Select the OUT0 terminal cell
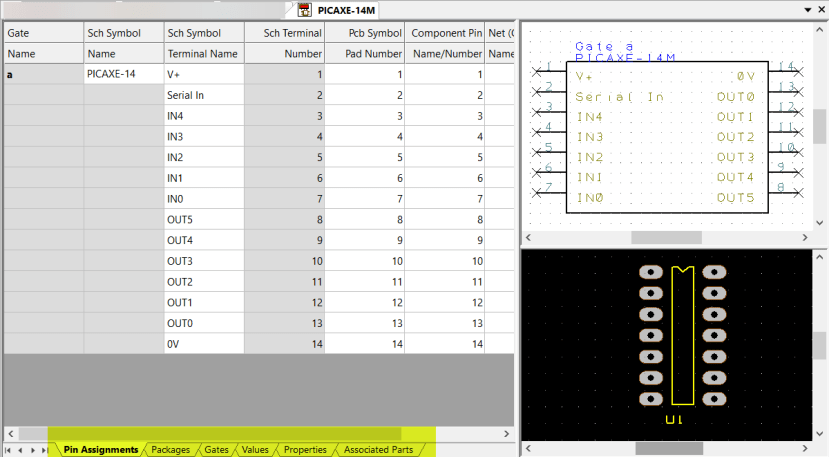This screenshot has width=829, height=457. click(204, 323)
